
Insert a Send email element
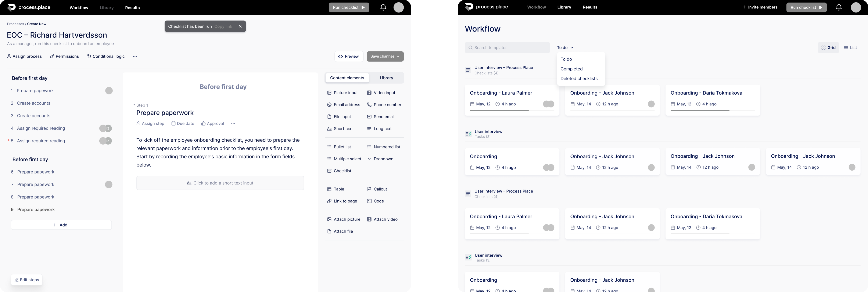click(381, 117)
